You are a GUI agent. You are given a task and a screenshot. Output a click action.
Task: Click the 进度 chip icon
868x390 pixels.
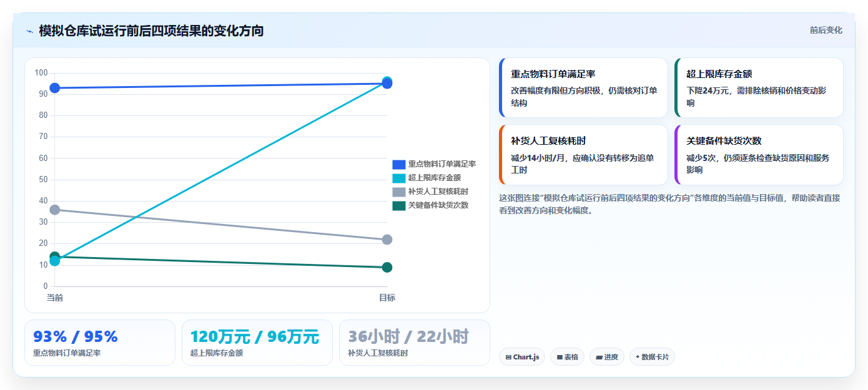pos(599,358)
